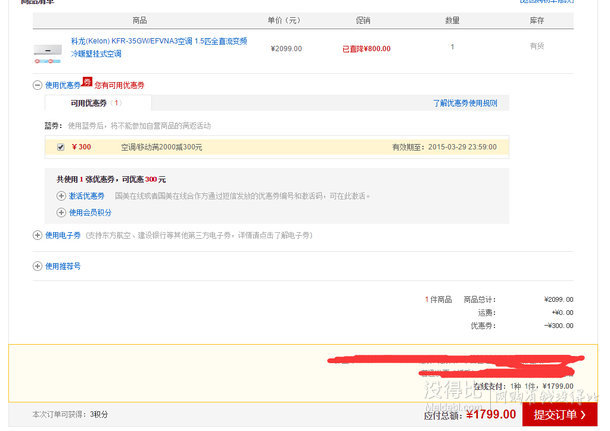The width and height of the screenshot is (610, 431).
Task: Click the 使用电子券 label text
Action: 66,235
